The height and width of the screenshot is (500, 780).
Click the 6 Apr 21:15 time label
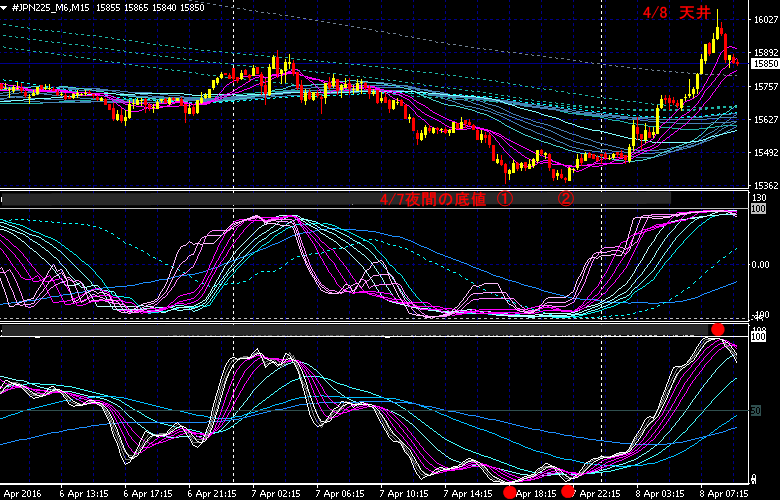[212, 494]
